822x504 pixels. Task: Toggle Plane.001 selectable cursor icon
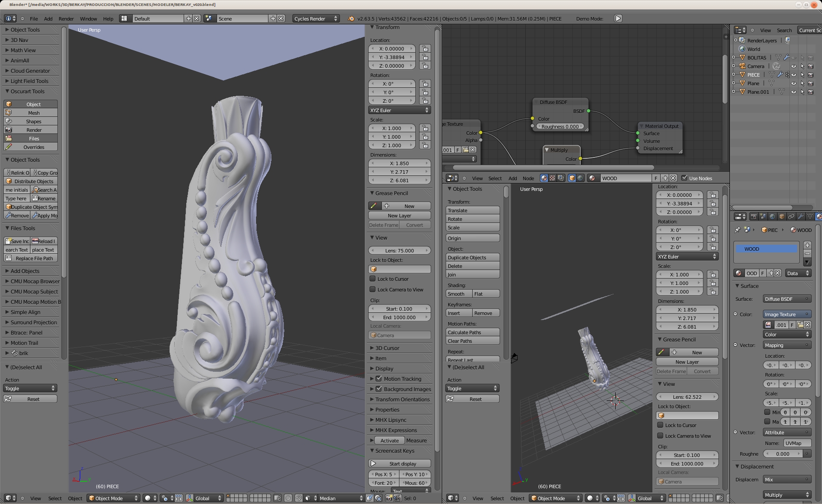click(x=802, y=92)
